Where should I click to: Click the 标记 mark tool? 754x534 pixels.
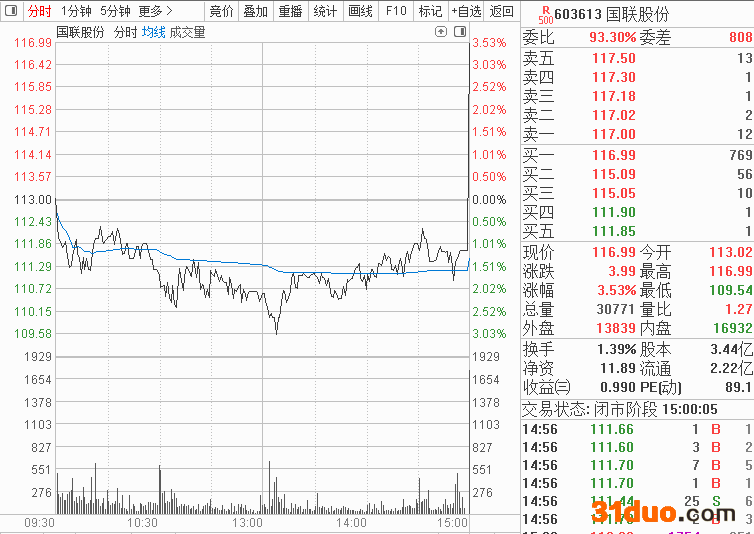coord(430,11)
